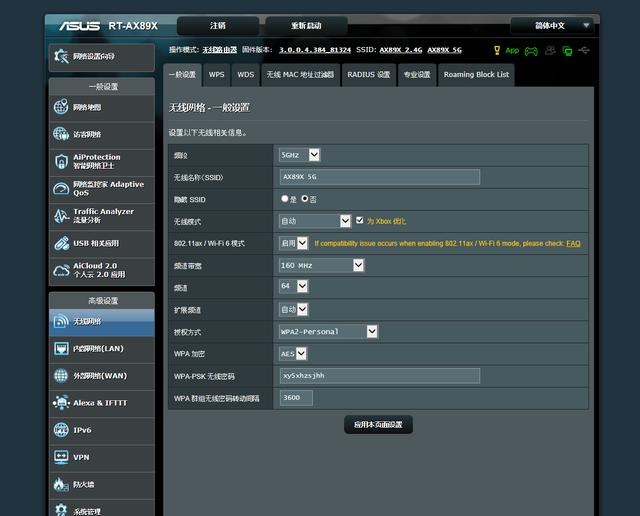The width and height of the screenshot is (640, 516).
Task: Enable the Xbox optimization checkbox
Action: [x=360, y=221]
